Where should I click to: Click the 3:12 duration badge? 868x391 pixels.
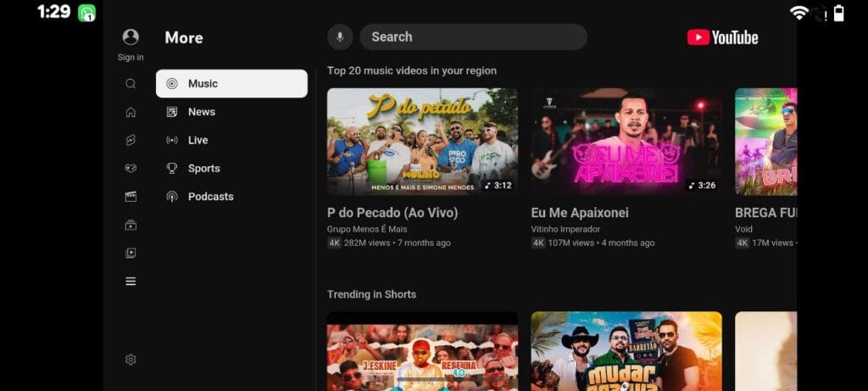click(x=498, y=186)
